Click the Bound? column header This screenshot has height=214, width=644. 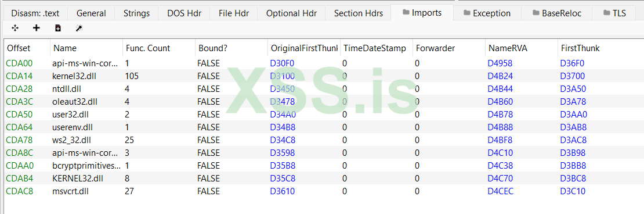click(231, 48)
